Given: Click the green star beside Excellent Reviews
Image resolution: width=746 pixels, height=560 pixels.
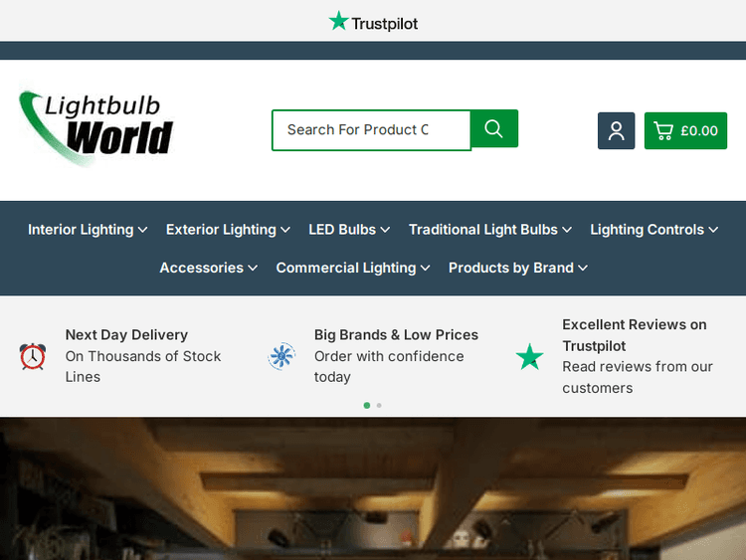Looking at the screenshot, I should point(529,357).
